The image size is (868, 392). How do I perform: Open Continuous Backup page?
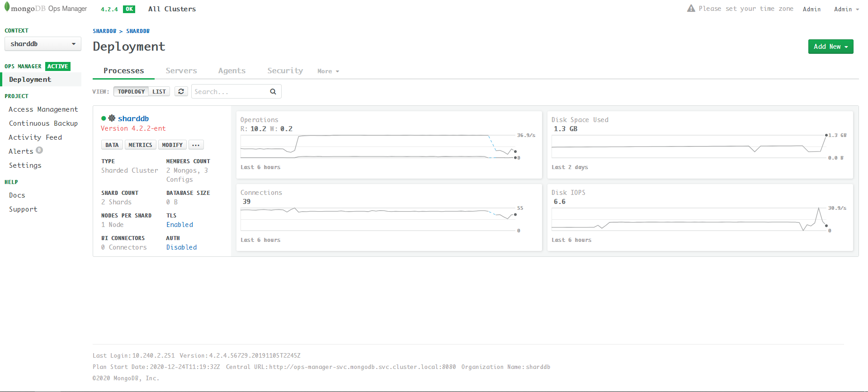click(x=43, y=123)
